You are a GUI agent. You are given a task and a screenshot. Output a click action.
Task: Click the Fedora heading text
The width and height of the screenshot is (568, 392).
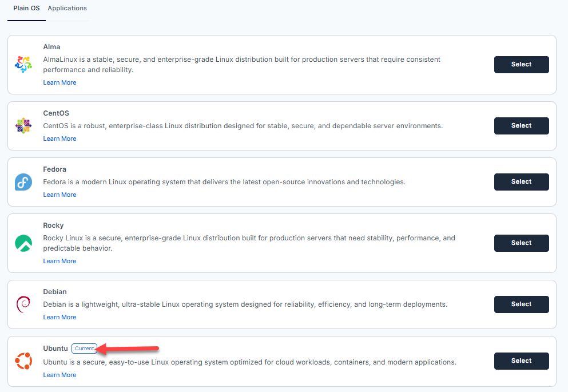point(55,169)
